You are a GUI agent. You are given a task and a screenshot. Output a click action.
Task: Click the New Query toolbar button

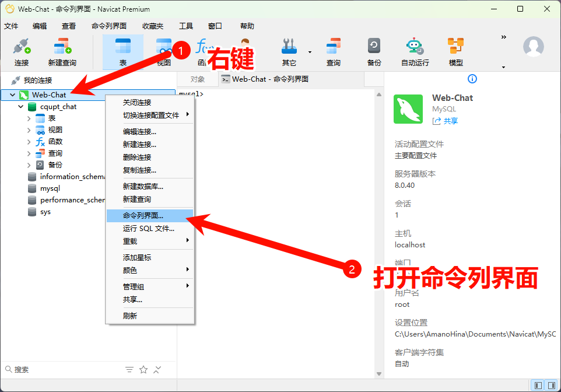point(62,52)
